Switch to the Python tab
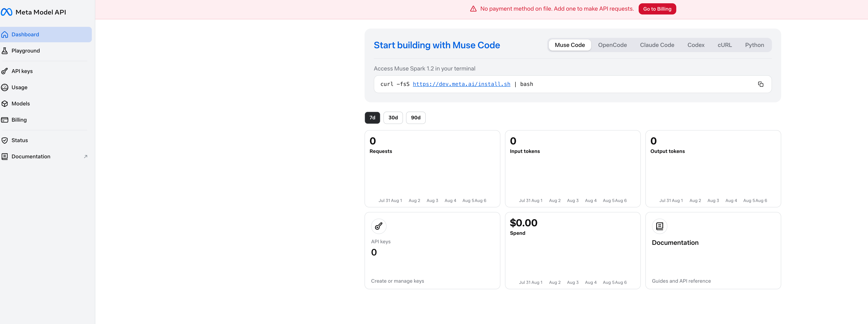Image resolution: width=868 pixels, height=324 pixels. tap(754, 45)
